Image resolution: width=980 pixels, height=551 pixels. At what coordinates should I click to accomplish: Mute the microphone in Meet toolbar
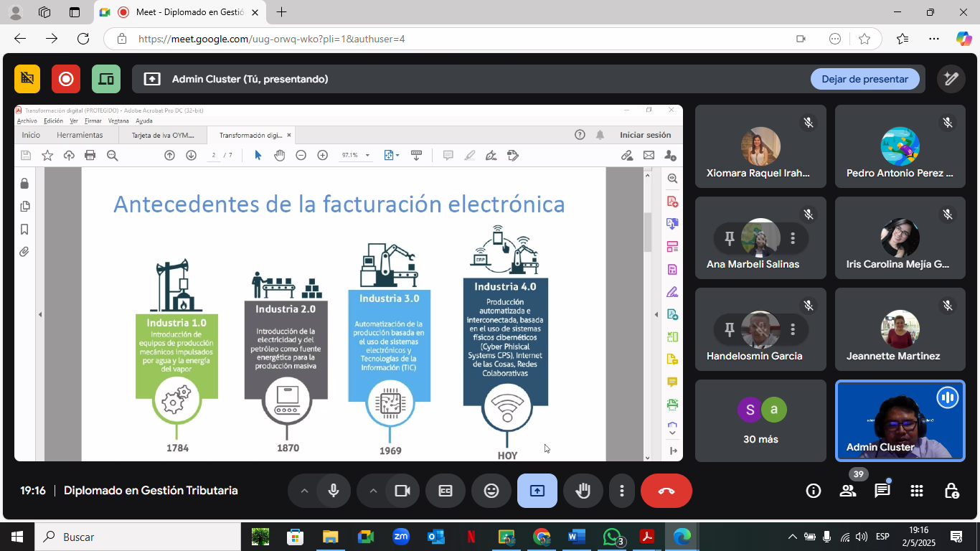[334, 491]
